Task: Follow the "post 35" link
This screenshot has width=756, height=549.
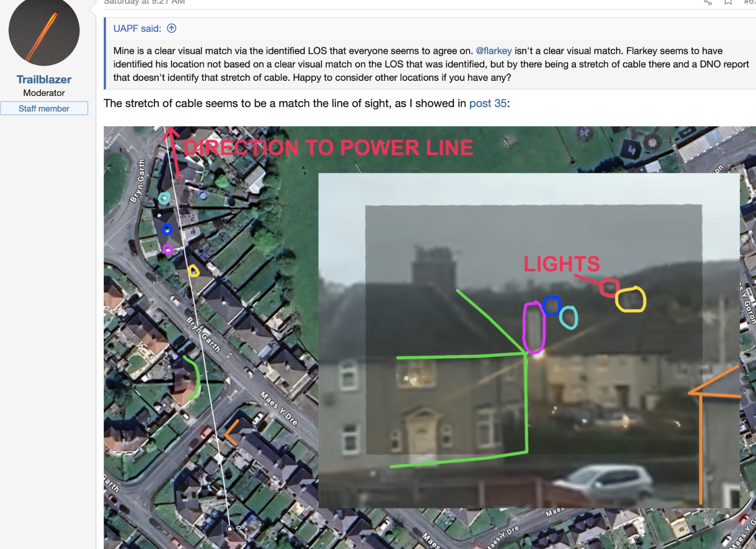Action: (x=488, y=103)
